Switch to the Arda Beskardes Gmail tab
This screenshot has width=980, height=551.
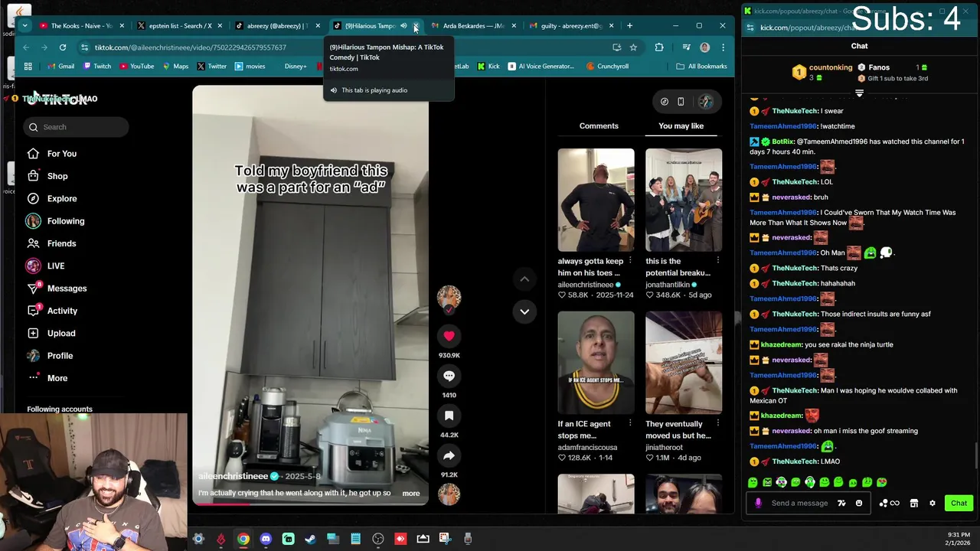(x=472, y=26)
